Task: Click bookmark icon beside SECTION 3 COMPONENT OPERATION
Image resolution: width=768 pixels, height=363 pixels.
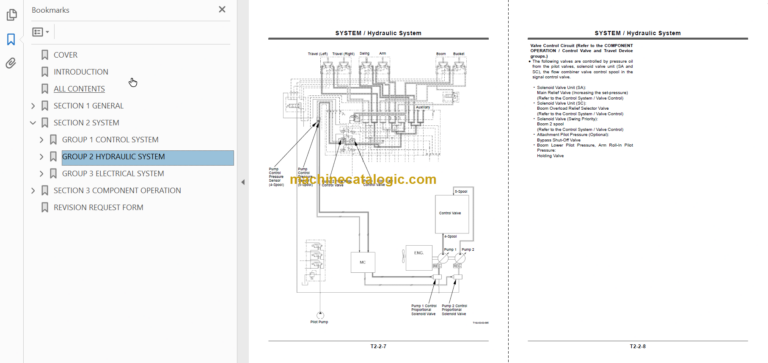Action: [45, 191]
